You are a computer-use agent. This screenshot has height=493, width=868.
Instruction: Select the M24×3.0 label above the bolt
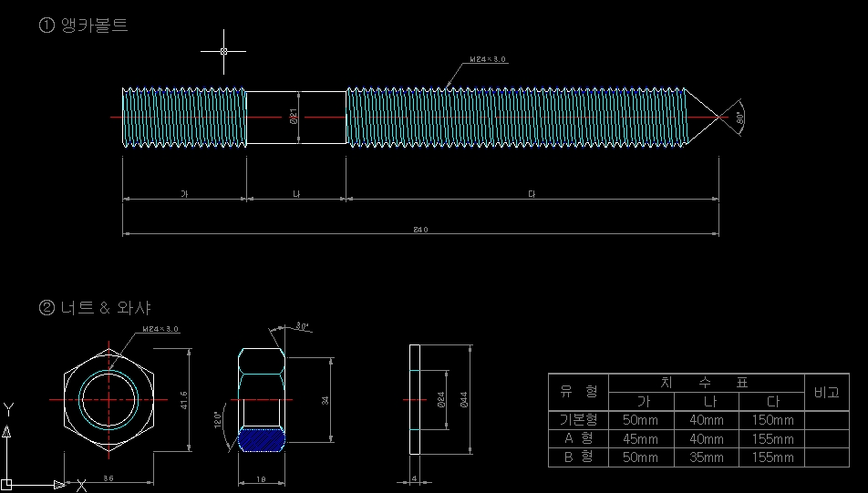[x=488, y=59]
